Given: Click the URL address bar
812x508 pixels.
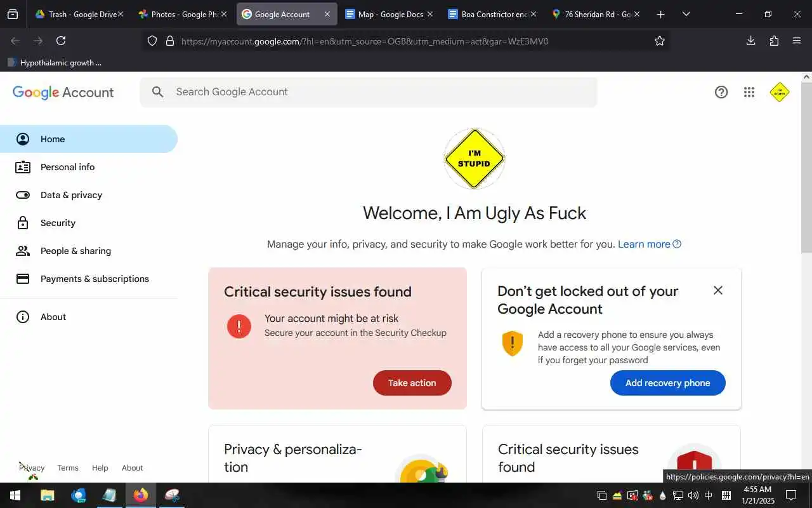Looking at the screenshot, I should 406,41.
